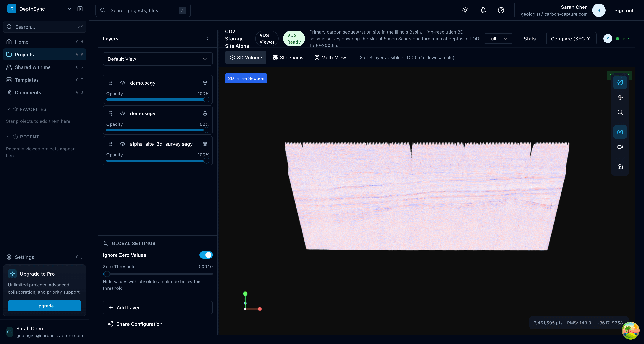This screenshot has width=644, height=344.
Task: Switch to Multi-View mode
Action: click(330, 57)
